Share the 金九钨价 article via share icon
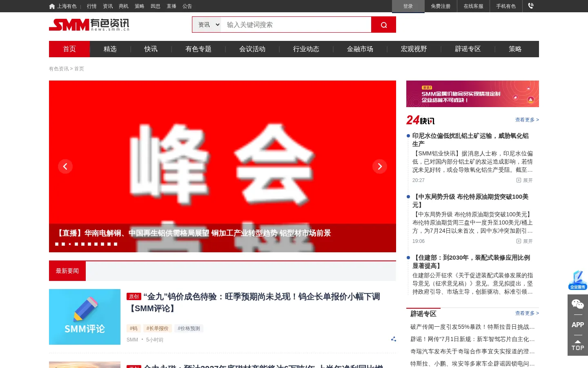Screen dimensions: 588x368 coord(394,339)
